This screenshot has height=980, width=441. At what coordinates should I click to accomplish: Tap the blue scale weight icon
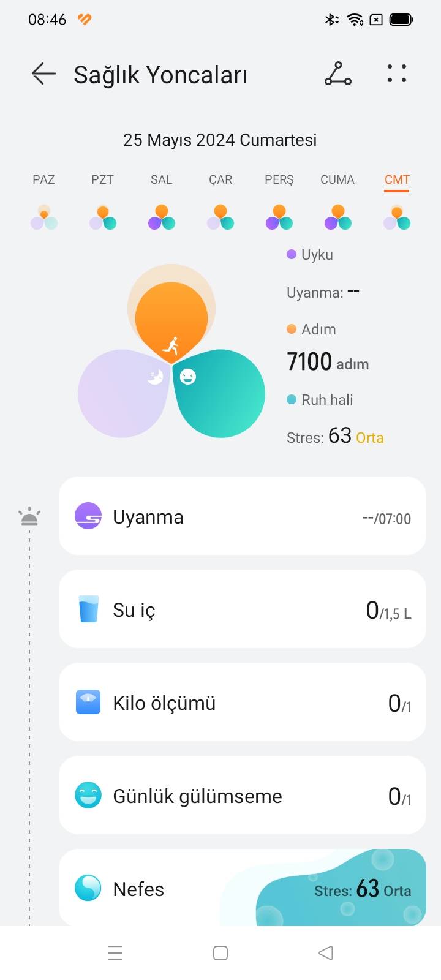tap(88, 702)
